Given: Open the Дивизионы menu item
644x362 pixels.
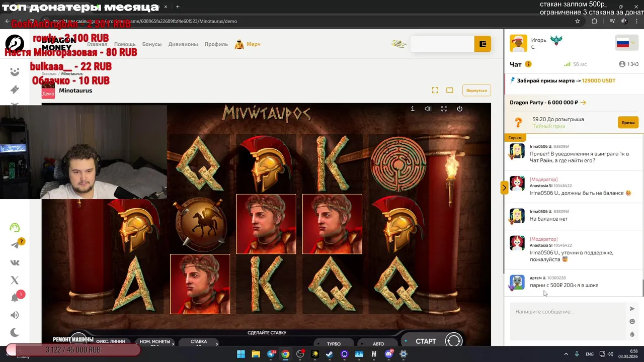Looking at the screenshot, I should pos(183,44).
